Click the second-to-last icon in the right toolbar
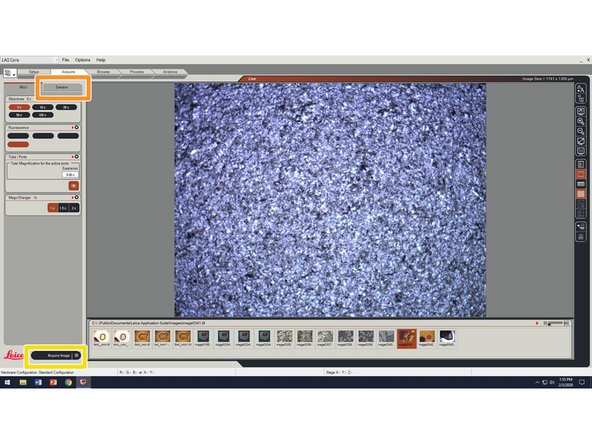592x444 pixels. tap(581, 227)
